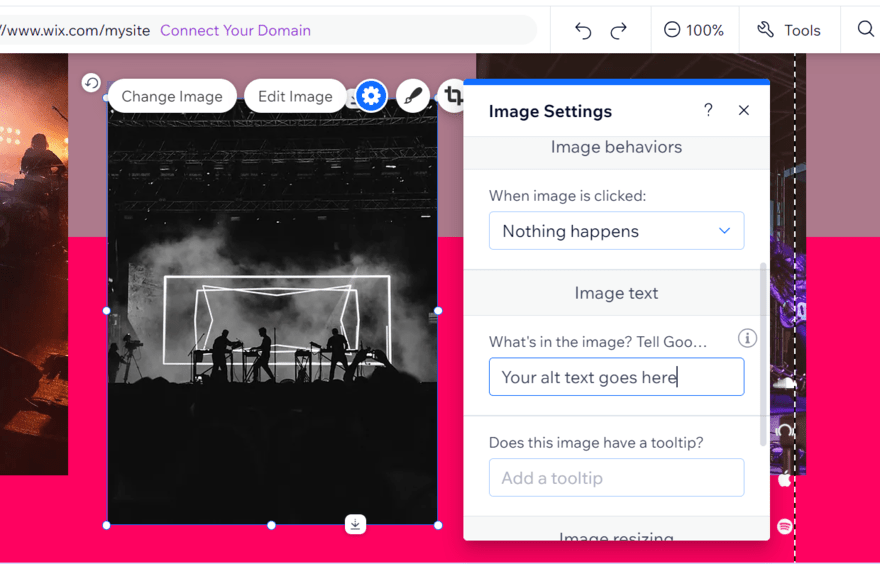Click the rotate handle icon

pos(91,83)
